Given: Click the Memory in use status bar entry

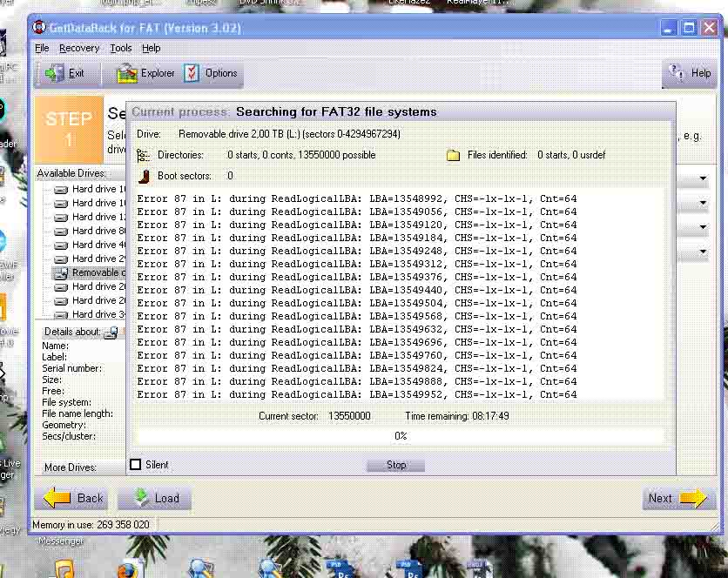Looking at the screenshot, I should point(91,525).
